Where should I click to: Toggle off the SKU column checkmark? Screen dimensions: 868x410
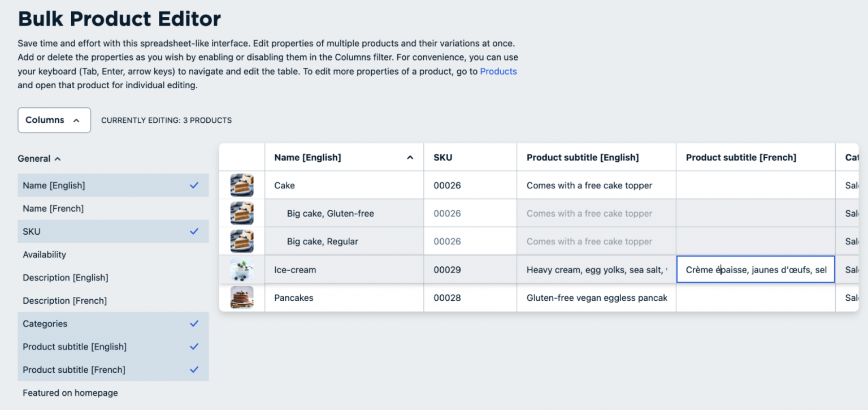[x=194, y=231]
